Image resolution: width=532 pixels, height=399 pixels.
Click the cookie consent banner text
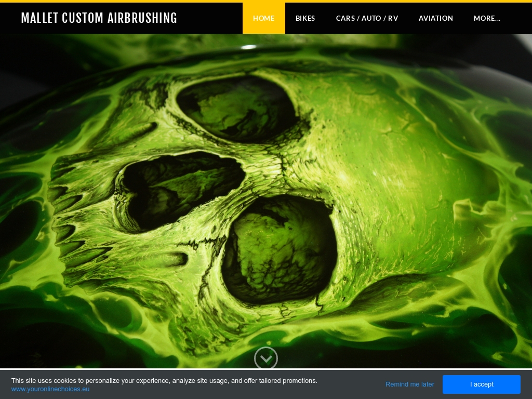click(x=164, y=380)
